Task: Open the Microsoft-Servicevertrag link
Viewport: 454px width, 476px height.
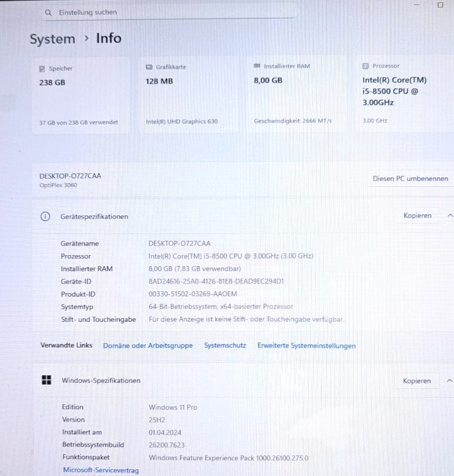Action: click(101, 470)
